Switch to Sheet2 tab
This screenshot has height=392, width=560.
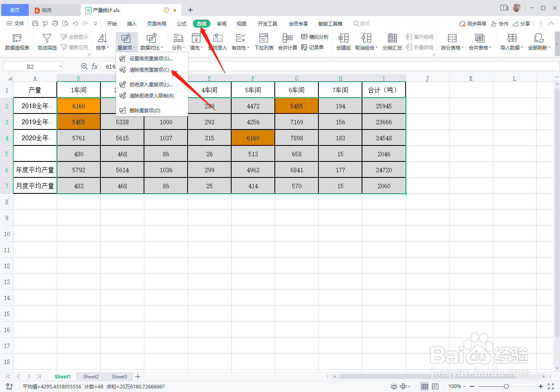91,376
